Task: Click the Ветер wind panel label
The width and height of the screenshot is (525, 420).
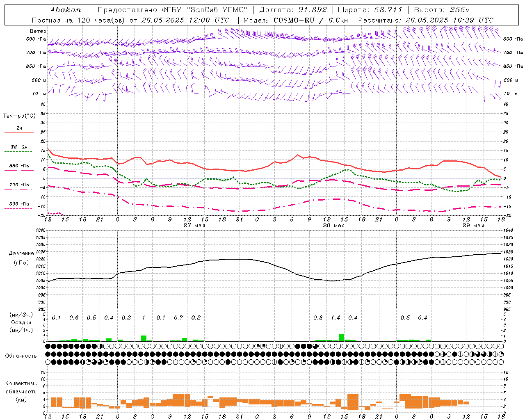Action: pyautogui.click(x=38, y=31)
